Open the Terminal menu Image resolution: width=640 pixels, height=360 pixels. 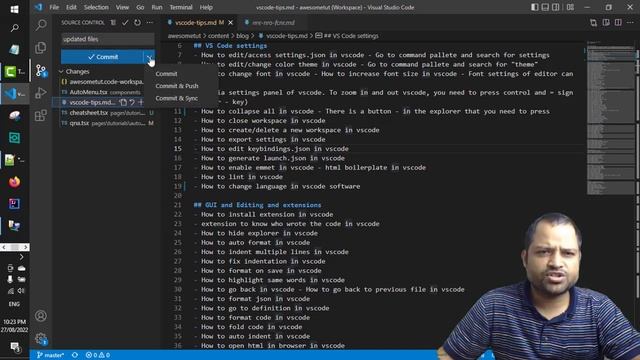click(x=181, y=7)
